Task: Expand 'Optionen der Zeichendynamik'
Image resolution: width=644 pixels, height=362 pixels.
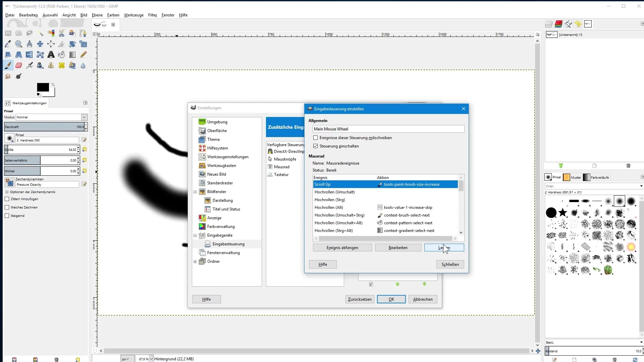Action: [7, 192]
